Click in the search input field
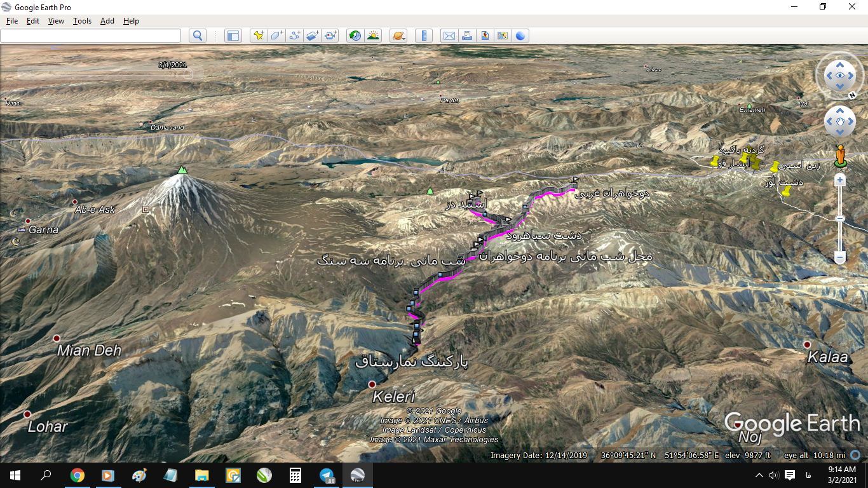Screen dimensions: 868x488 point(90,36)
